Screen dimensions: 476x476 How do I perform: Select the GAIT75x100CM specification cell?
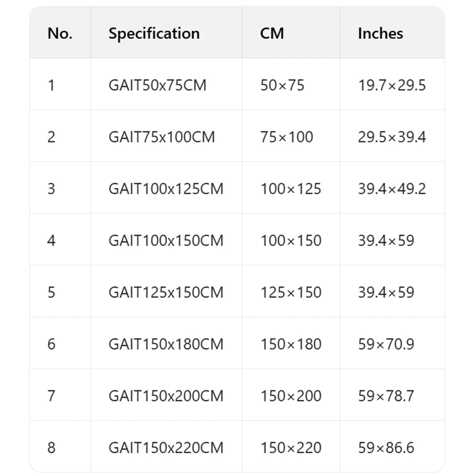161,137
